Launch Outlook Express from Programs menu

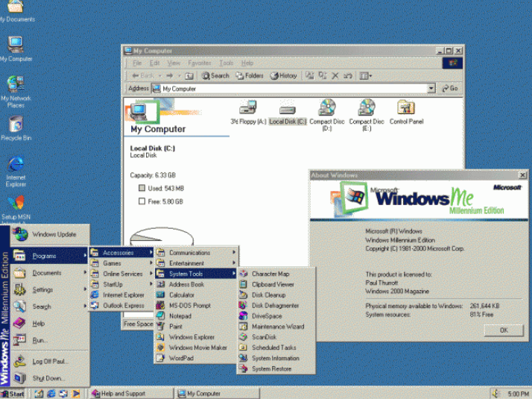coord(121,305)
